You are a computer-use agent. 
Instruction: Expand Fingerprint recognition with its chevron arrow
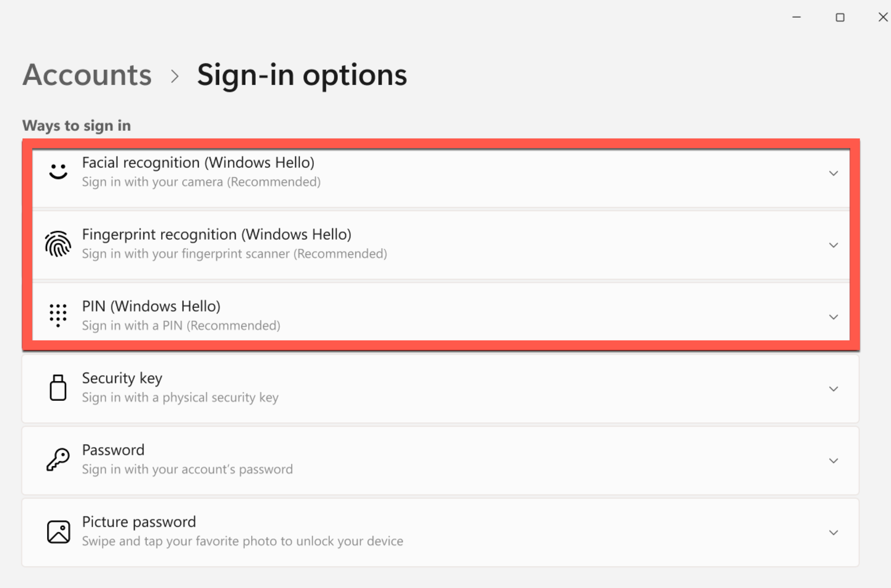[x=833, y=245]
